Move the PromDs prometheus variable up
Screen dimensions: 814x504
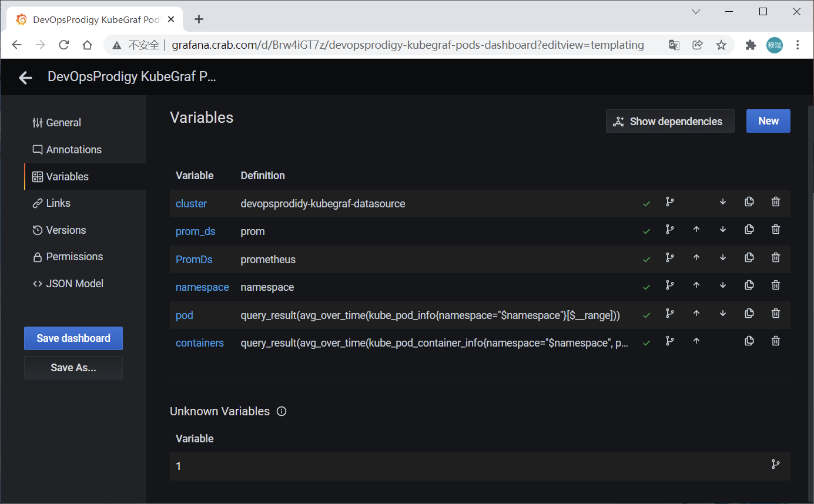tap(696, 257)
